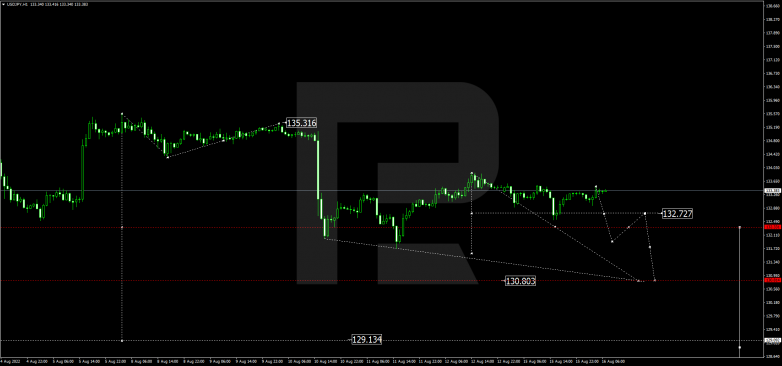
Task: Click the 129.134 level tag on price axis
Action: [772, 341]
